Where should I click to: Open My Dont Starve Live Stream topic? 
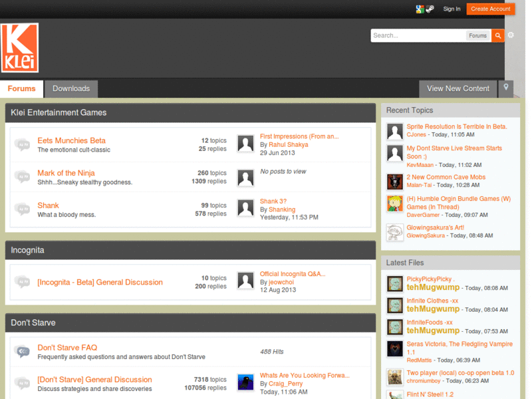[454, 152]
